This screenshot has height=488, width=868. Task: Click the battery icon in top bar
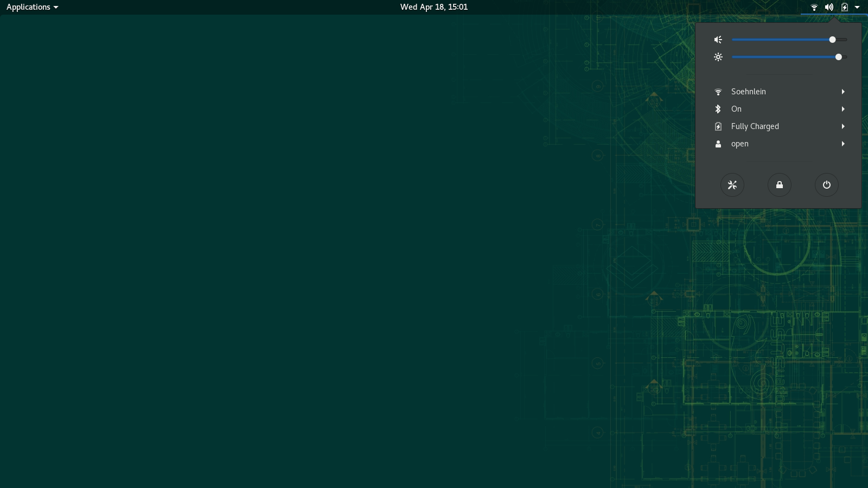(x=844, y=7)
